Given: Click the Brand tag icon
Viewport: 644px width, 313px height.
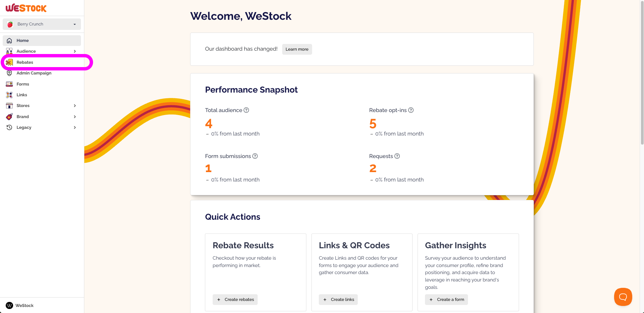Looking at the screenshot, I should [x=9, y=117].
